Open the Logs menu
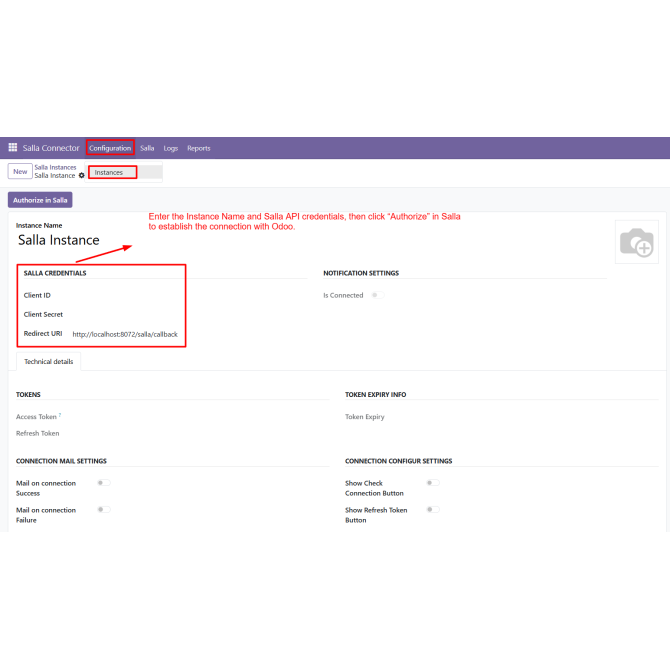This screenshot has height=670, width=670. click(x=170, y=148)
